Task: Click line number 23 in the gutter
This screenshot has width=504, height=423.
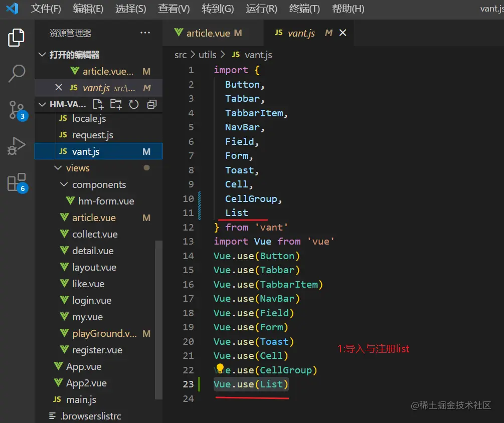Action: coord(189,384)
